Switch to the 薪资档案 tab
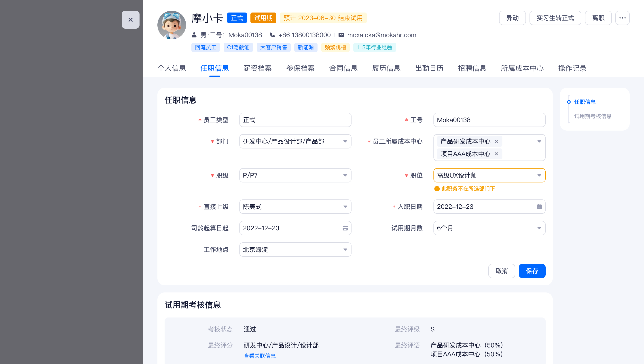This screenshot has width=644, height=364. [257, 68]
